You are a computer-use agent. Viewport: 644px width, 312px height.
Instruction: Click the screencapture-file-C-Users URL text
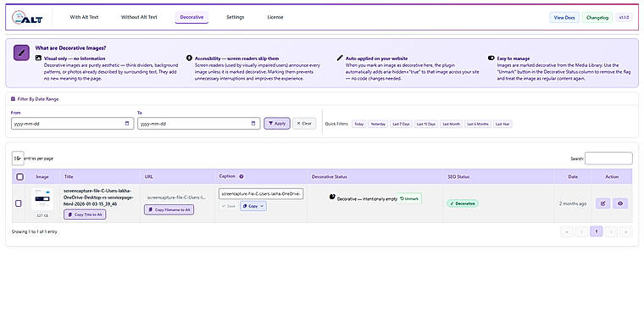pyautogui.click(x=176, y=198)
